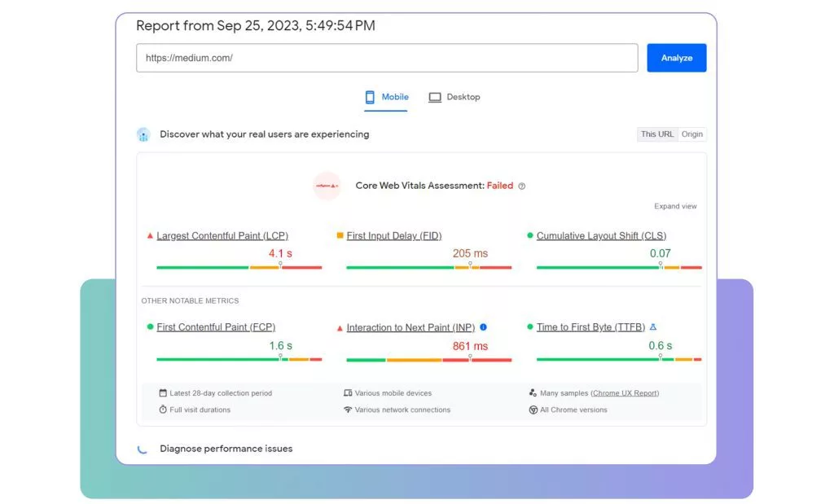Click the loading spinner beside Diagnose performance issues
The height and width of the screenshot is (504, 834).
tap(142, 449)
